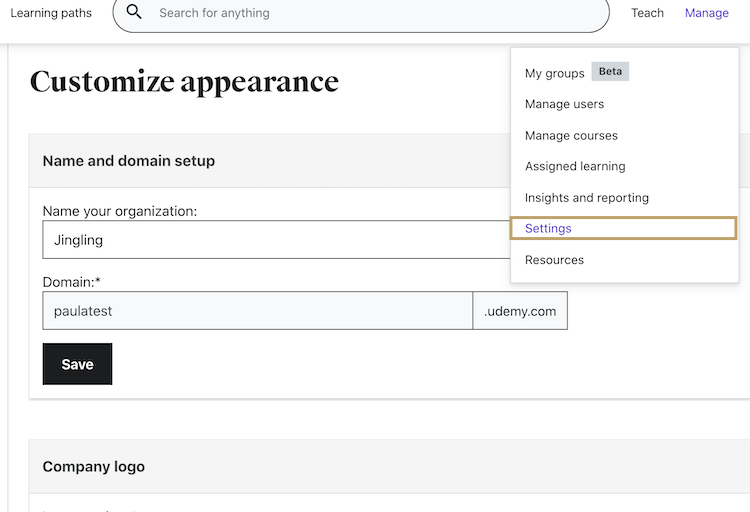Focus the 'Search for anything' field
This screenshot has height=512, width=750.
pyautogui.click(x=370, y=14)
